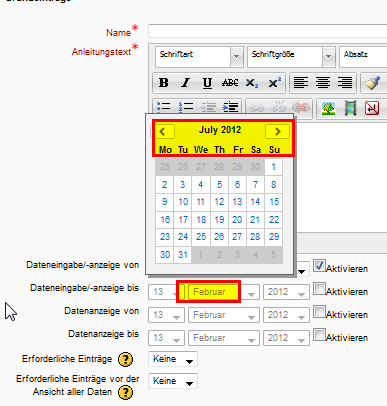Underline the selected text
Image resolution: width=387 pixels, height=406 pixels.
click(207, 83)
